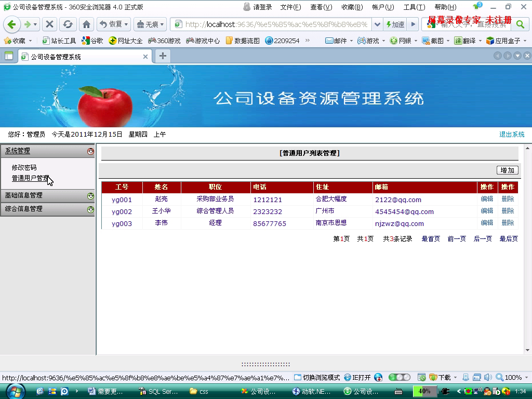This screenshot has width=532, height=399.
Task: Click the 翻译 translate tool
Action: pyautogui.click(x=465, y=41)
